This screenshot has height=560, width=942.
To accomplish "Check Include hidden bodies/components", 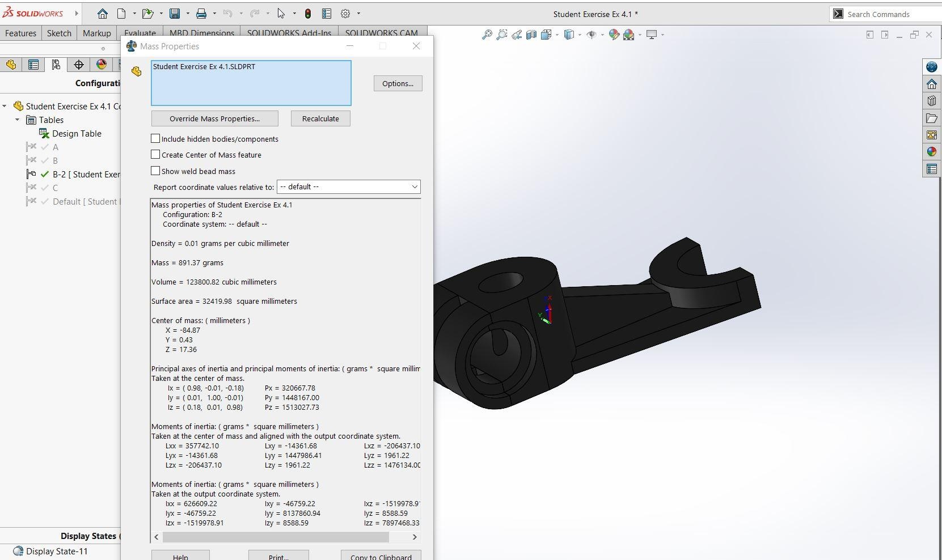I will click(x=155, y=138).
